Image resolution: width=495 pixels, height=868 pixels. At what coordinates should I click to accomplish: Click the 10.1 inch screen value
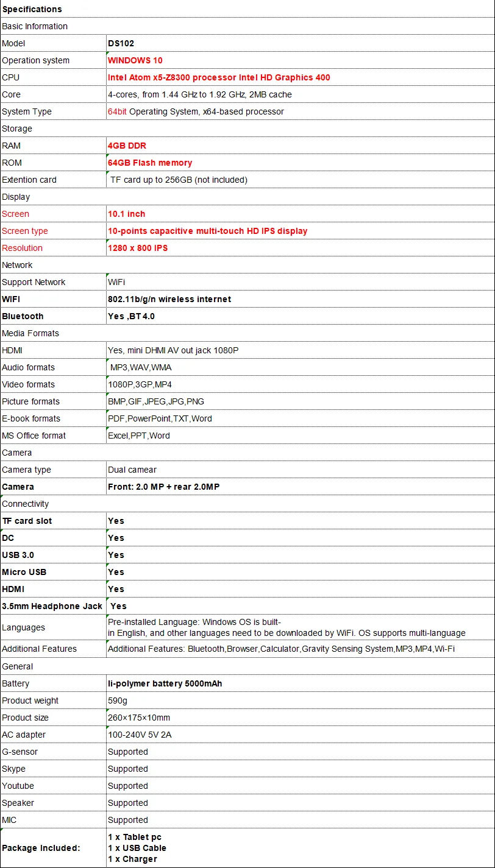pyautogui.click(x=300, y=214)
